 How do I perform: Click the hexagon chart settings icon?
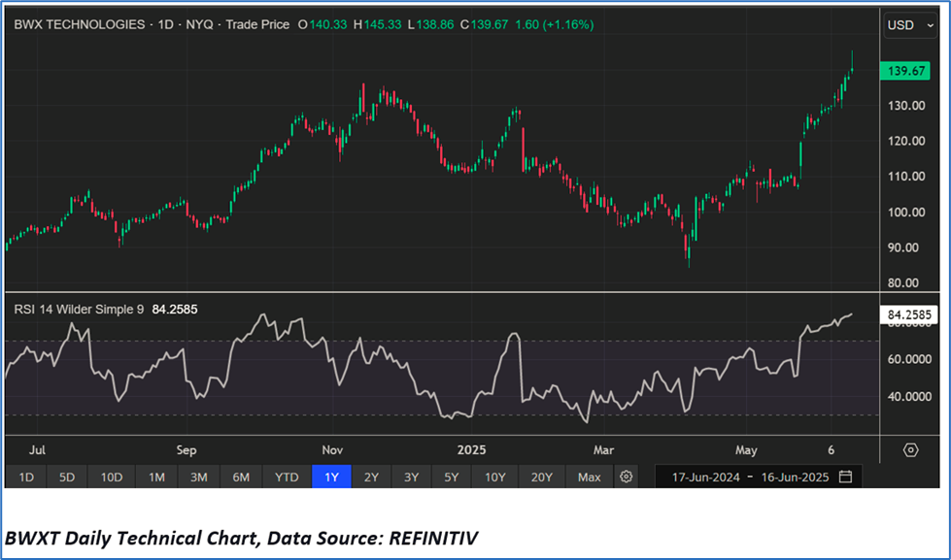(910, 450)
